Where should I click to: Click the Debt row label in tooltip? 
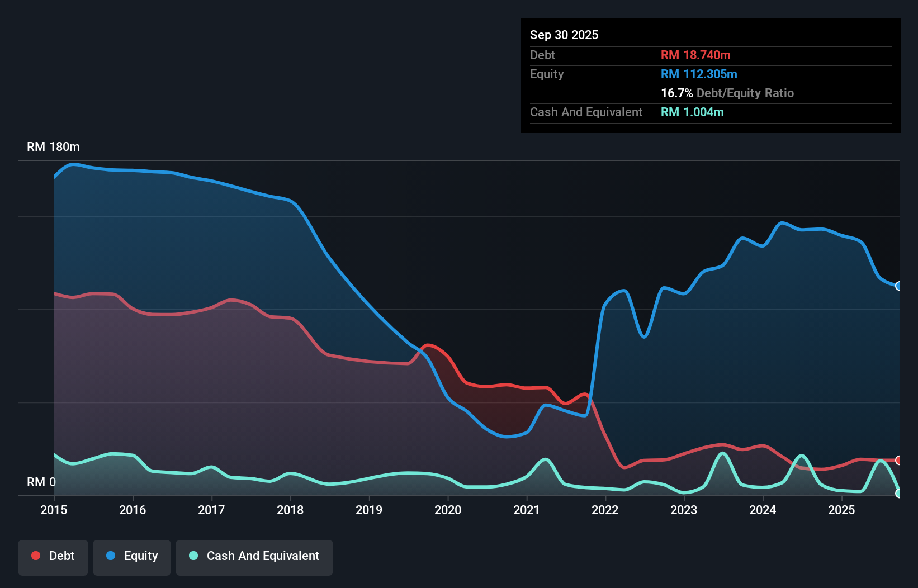[542, 55]
